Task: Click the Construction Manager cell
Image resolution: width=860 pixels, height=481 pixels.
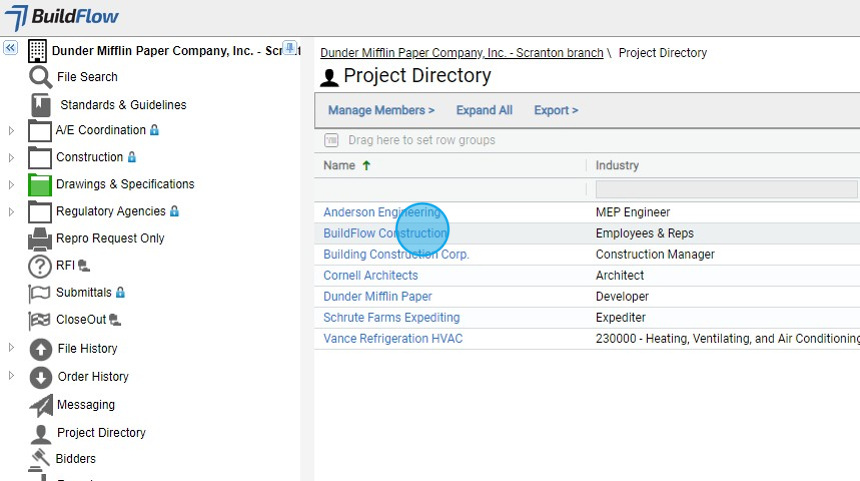Action: [655, 254]
